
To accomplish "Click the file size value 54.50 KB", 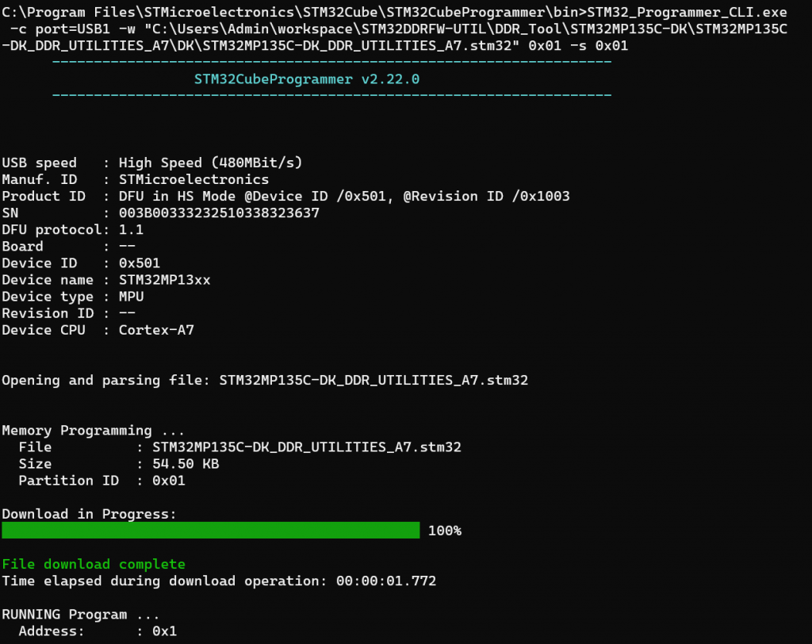I will coord(186,464).
